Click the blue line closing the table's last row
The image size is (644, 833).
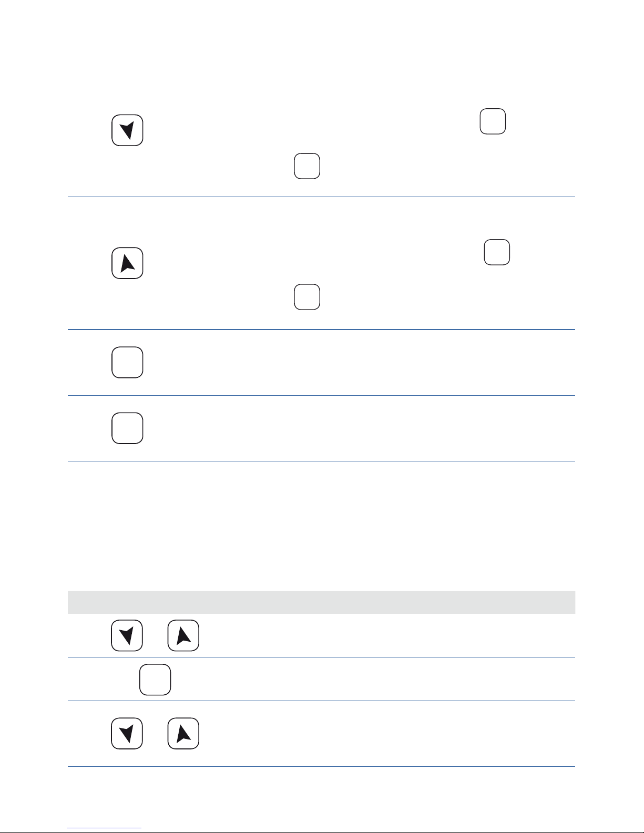pos(321,766)
